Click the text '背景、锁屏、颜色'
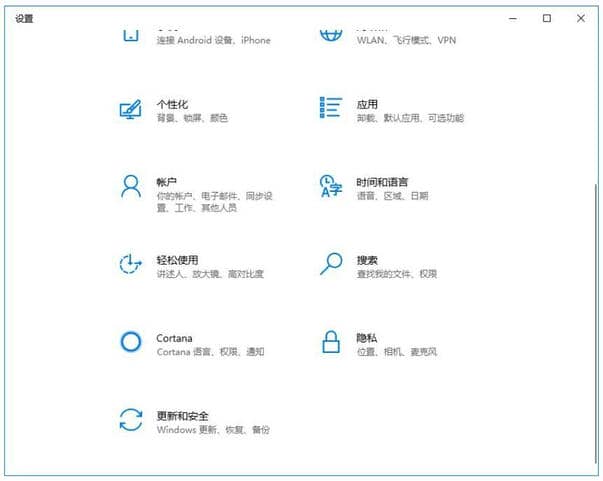Image resolution: width=603 pixels, height=481 pixels. click(192, 118)
